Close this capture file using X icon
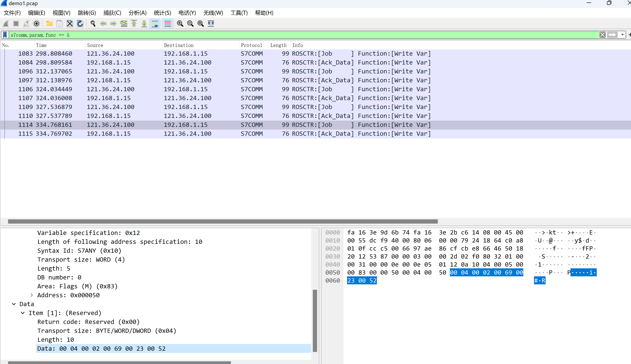Screen dimensions: 631x364 [x=70, y=24]
